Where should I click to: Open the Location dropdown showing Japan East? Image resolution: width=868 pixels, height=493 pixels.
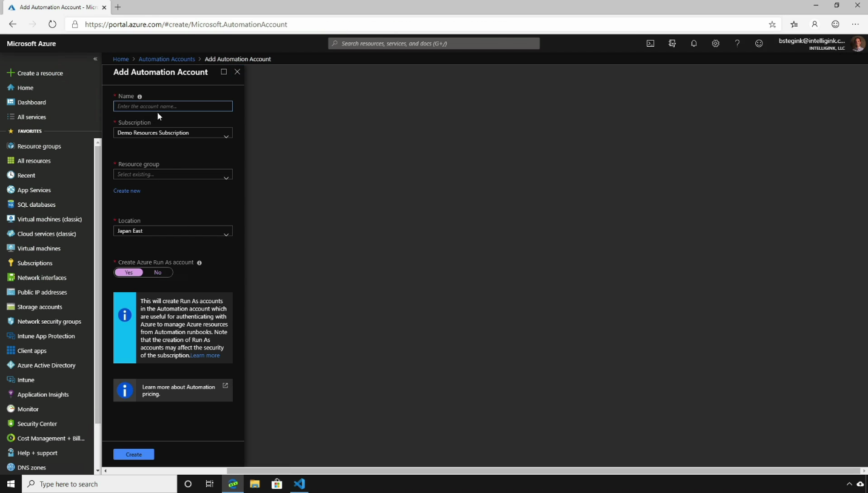pos(173,231)
